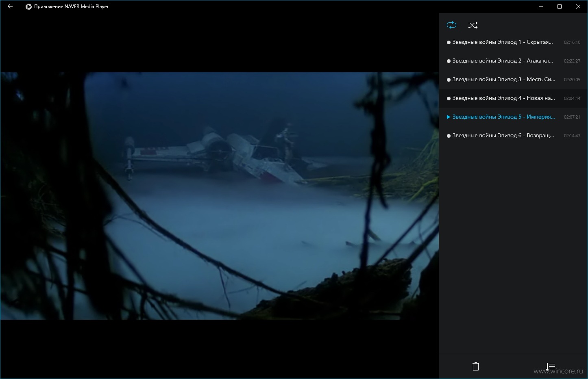Viewport: 588px width, 379px height.
Task: Click the window title Приложение NAVER Media Player
Action: pos(72,6)
